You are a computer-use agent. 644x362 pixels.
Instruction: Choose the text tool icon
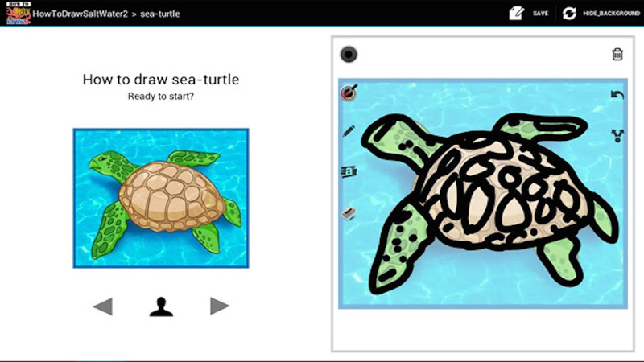pos(349,171)
